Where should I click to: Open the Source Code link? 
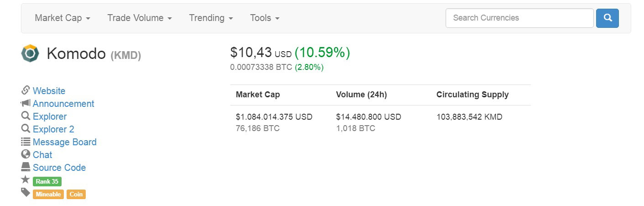click(x=59, y=168)
